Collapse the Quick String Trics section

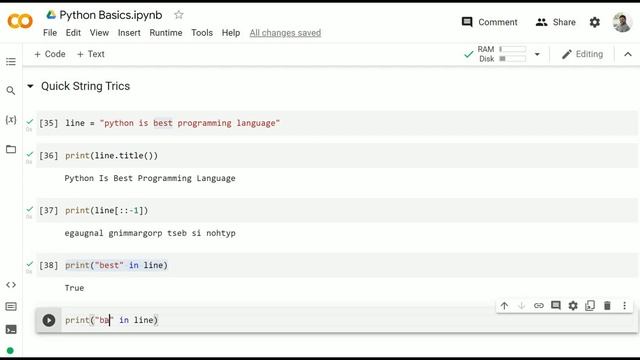click(x=30, y=86)
